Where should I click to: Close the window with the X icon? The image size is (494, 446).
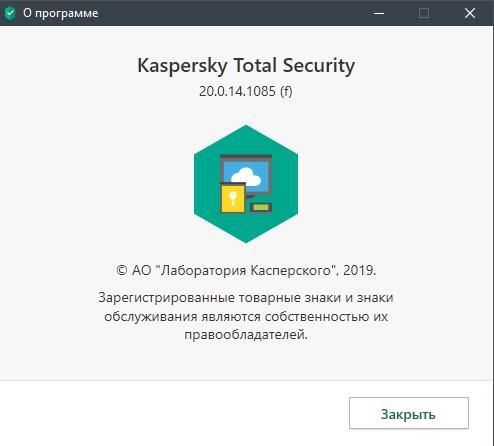tap(470, 13)
